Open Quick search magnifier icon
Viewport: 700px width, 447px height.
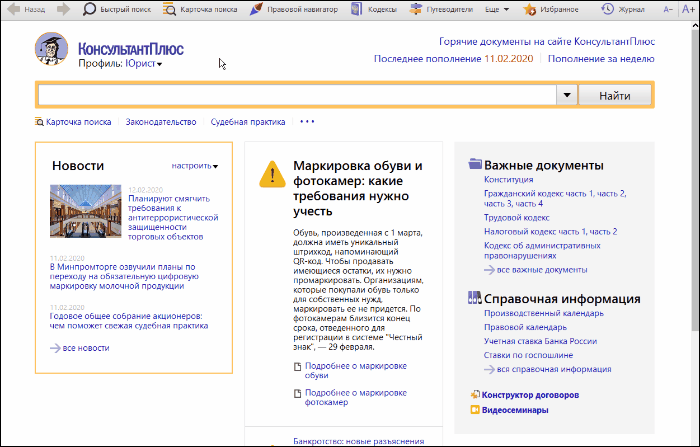coord(89,9)
